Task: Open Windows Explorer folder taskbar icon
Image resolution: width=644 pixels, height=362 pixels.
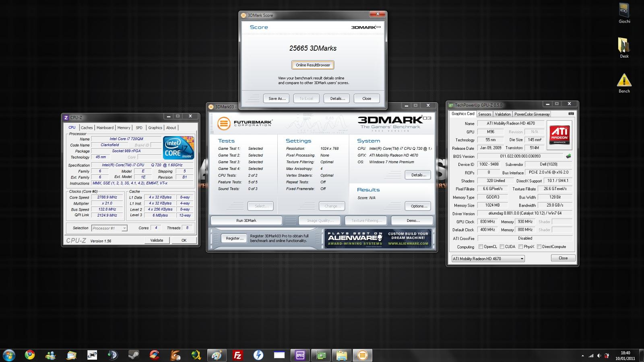Action: point(341,355)
